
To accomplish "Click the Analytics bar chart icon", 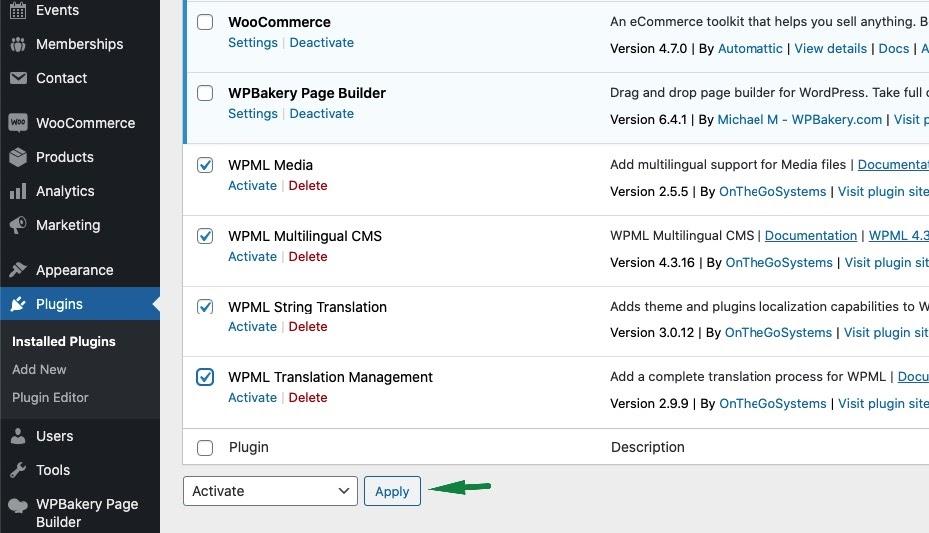I will click(x=18, y=191).
